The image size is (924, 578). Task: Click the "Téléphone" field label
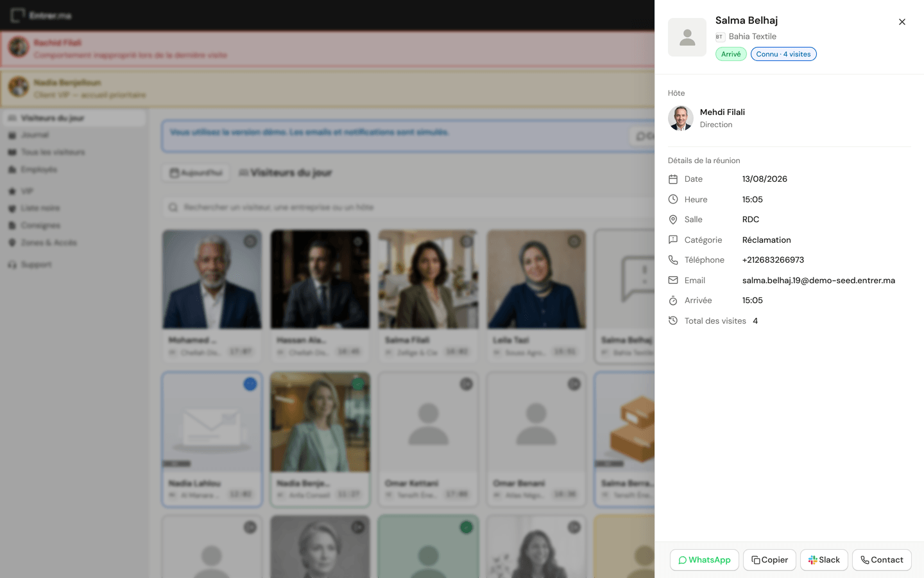705,260
